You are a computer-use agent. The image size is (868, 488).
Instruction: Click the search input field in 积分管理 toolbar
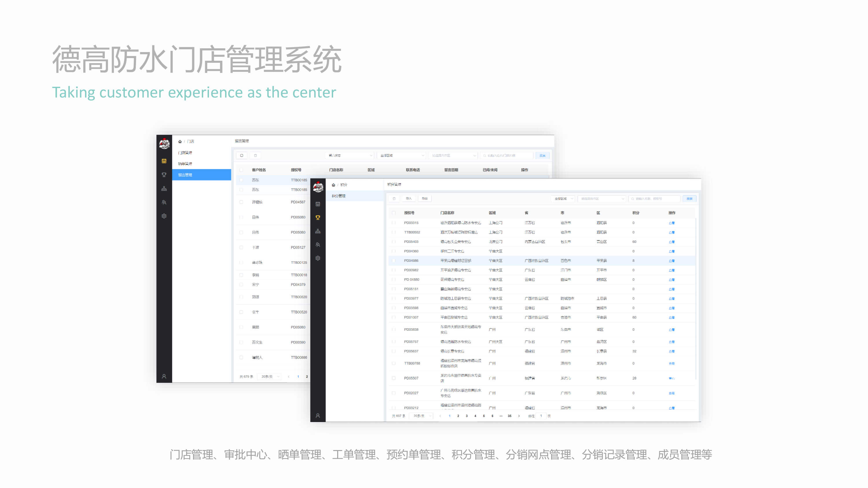(654, 199)
